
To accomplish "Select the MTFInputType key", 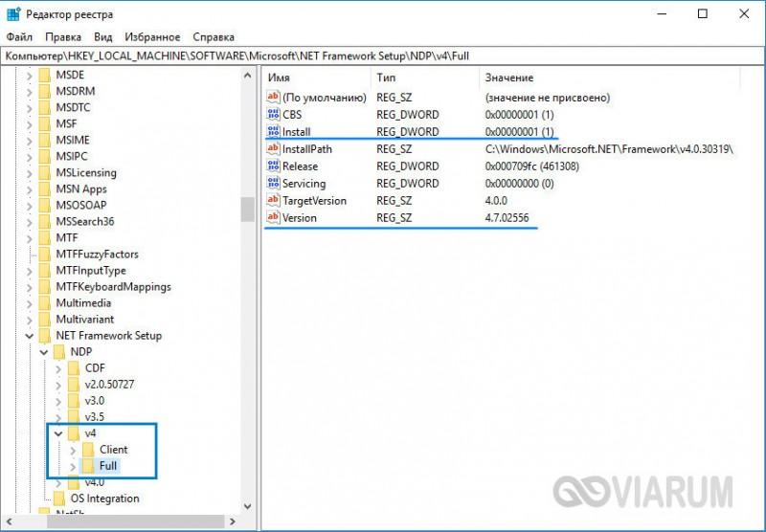I will coord(91,271).
